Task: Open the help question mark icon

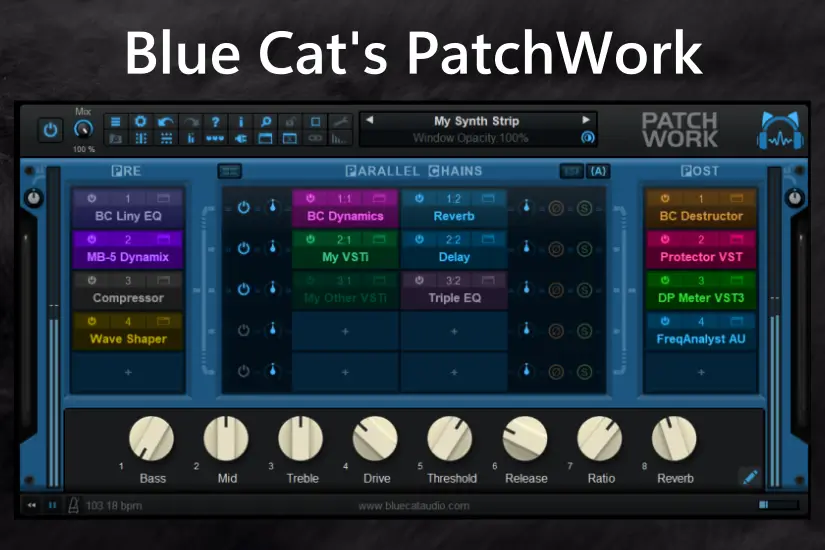Action: point(215,121)
